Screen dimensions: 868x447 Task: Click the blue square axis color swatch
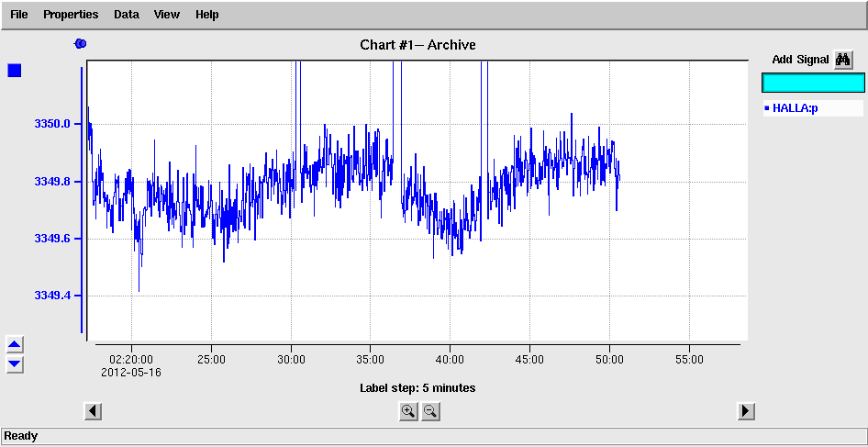[x=15, y=71]
